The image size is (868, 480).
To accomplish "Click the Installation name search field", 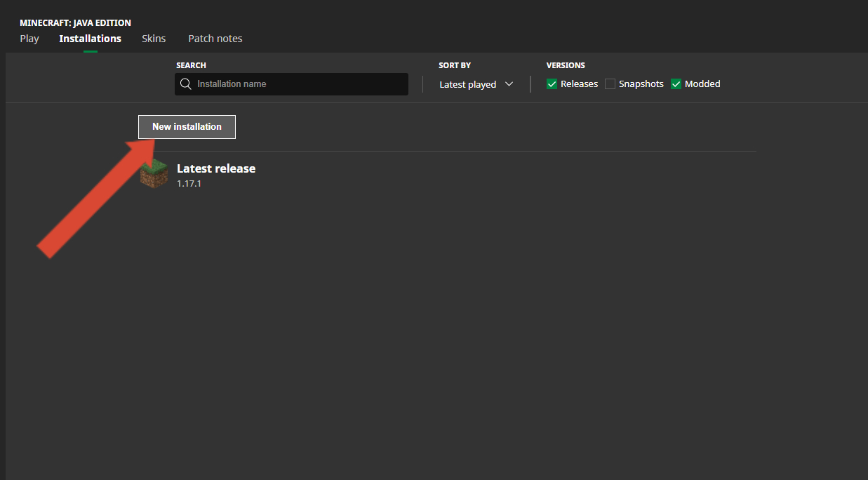I will point(291,84).
